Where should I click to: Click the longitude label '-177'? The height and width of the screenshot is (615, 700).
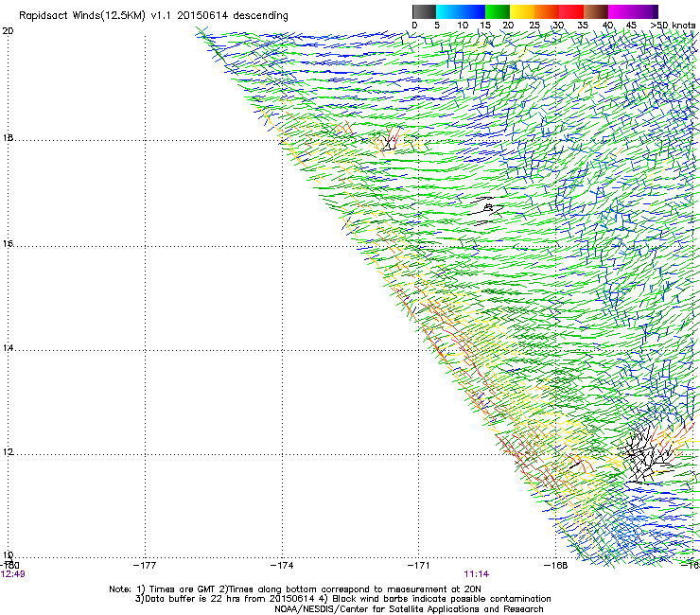145,566
